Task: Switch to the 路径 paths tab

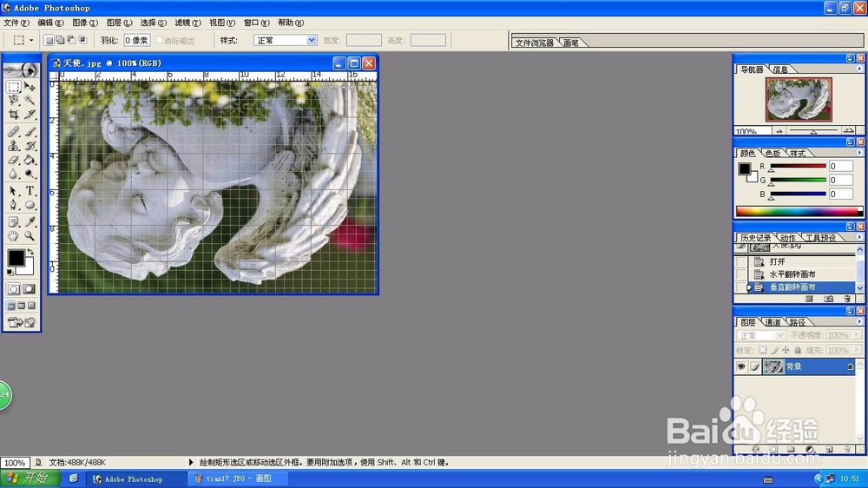Action: point(798,322)
